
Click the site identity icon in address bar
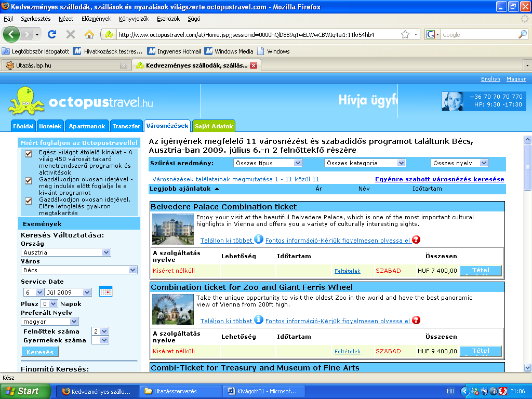109,35
